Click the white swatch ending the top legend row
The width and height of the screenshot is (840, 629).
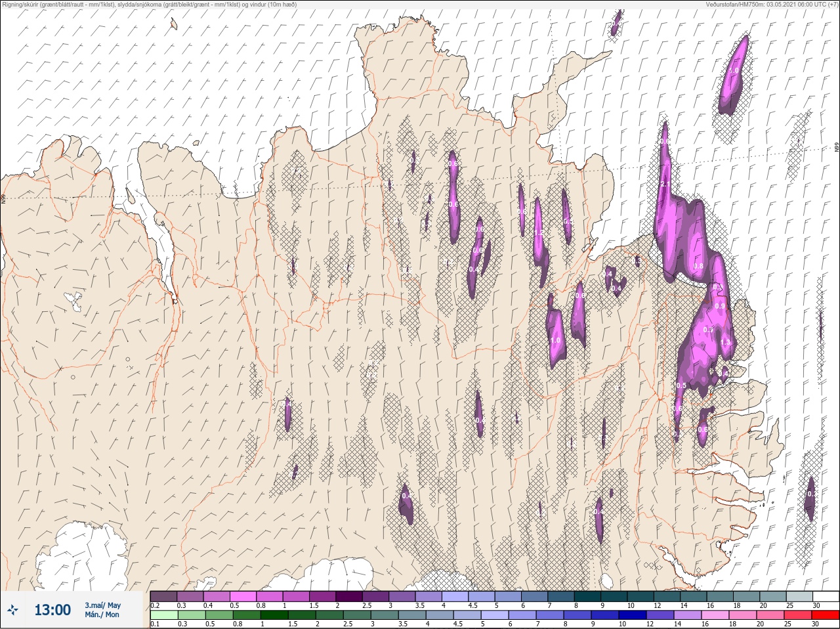coord(826,596)
